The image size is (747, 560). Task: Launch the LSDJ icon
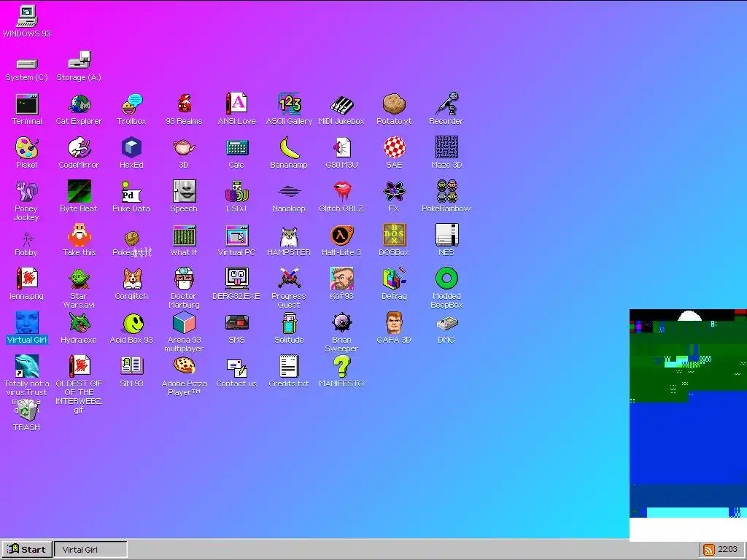[237, 192]
